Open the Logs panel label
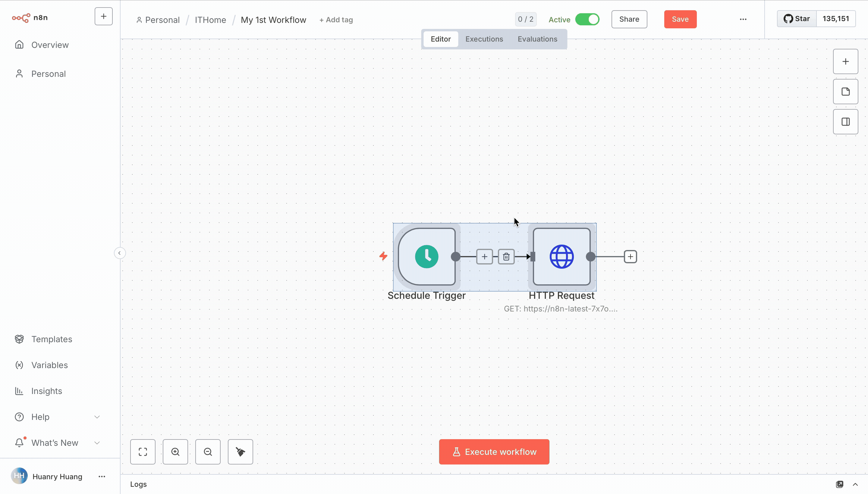The image size is (868, 494). 139,484
